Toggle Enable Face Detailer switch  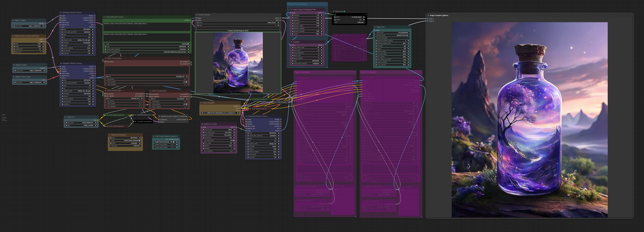[174, 145]
